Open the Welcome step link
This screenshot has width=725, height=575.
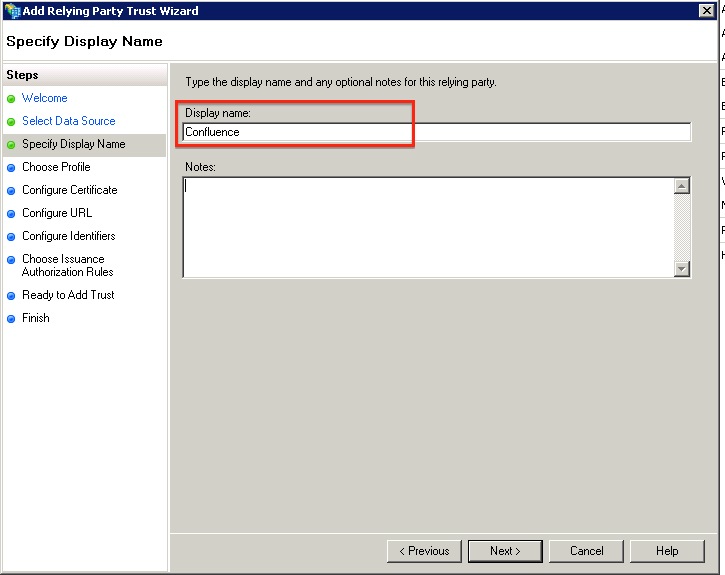(x=45, y=98)
